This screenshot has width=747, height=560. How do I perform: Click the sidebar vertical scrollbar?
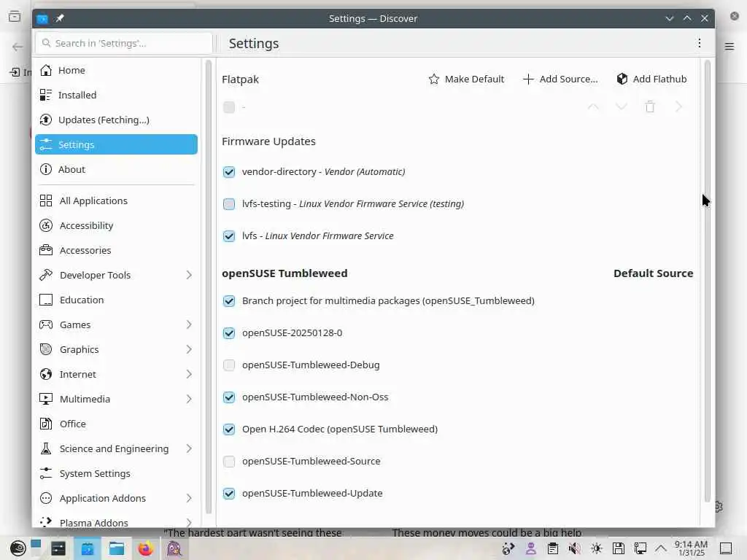(208, 287)
